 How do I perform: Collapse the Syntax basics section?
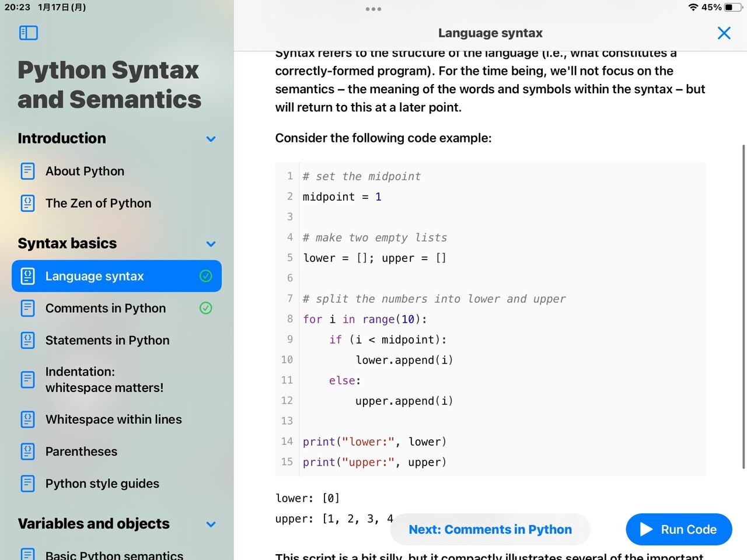pos(211,244)
